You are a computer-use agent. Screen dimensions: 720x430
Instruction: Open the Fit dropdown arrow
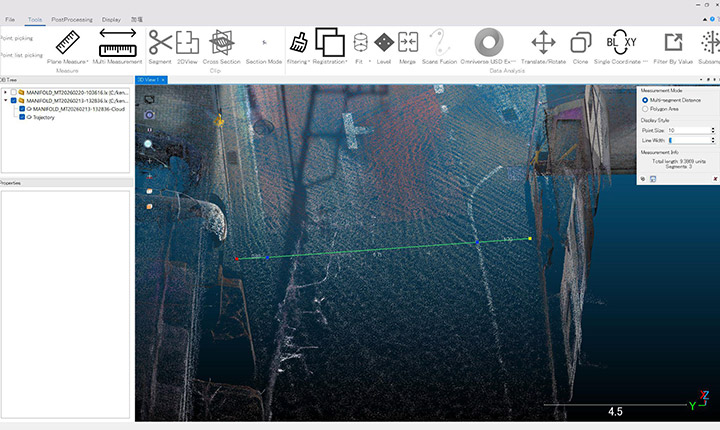pos(370,62)
